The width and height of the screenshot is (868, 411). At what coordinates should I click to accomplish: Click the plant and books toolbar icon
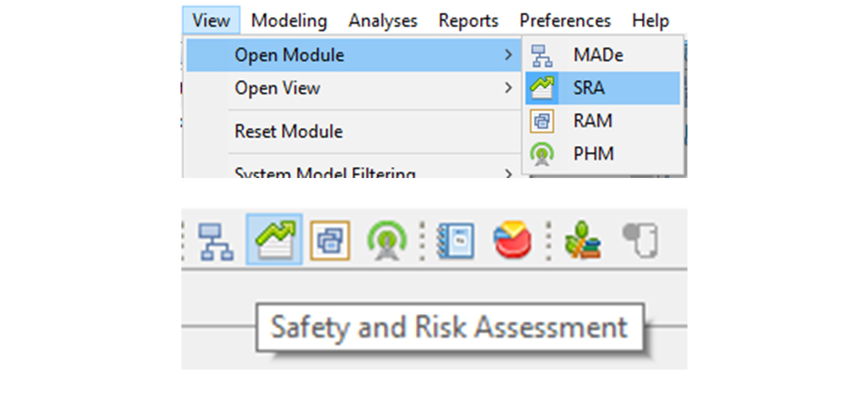coord(582,241)
